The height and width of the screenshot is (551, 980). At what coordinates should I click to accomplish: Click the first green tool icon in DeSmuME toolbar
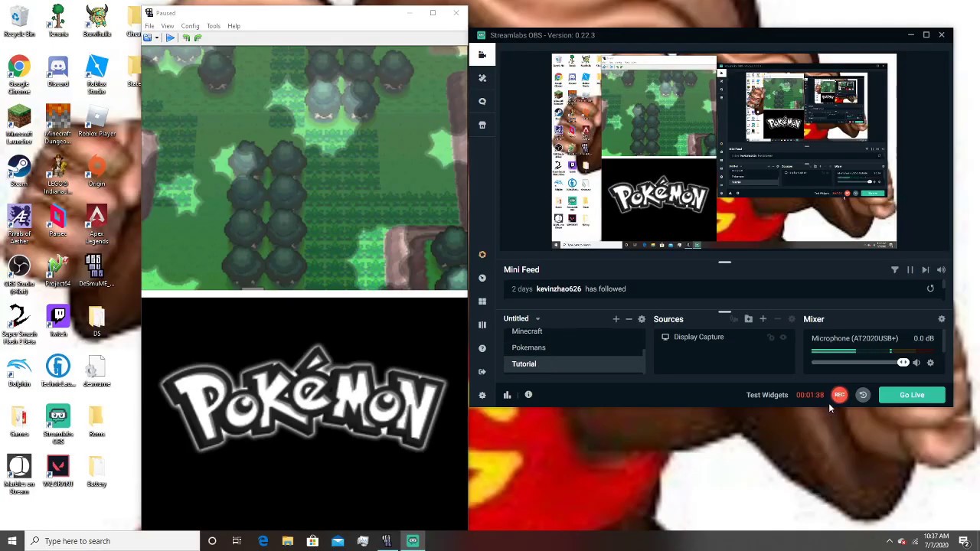click(x=185, y=37)
